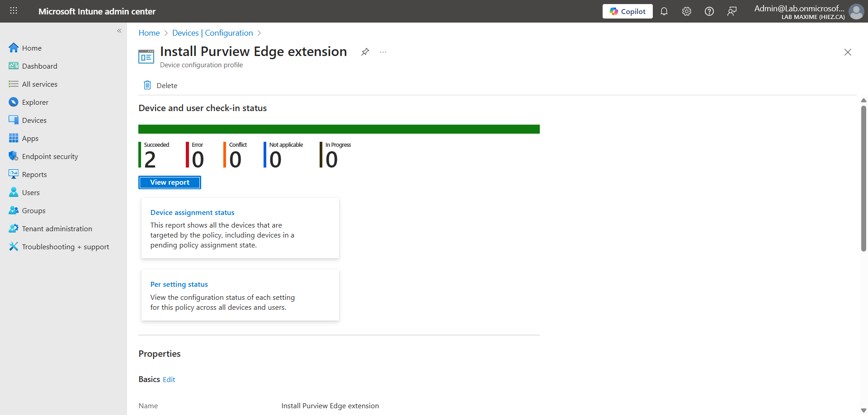
Task: Open the feedback icon in header
Action: 731,11
